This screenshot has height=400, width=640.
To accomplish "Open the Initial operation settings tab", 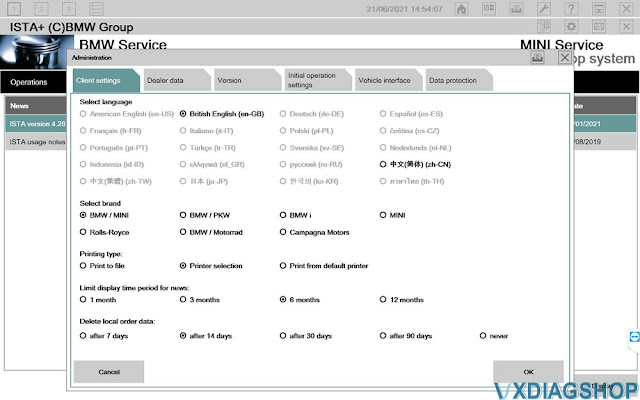I will coord(318,80).
